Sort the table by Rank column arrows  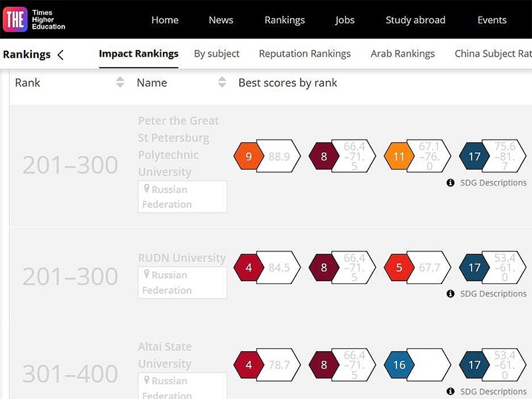click(x=120, y=82)
